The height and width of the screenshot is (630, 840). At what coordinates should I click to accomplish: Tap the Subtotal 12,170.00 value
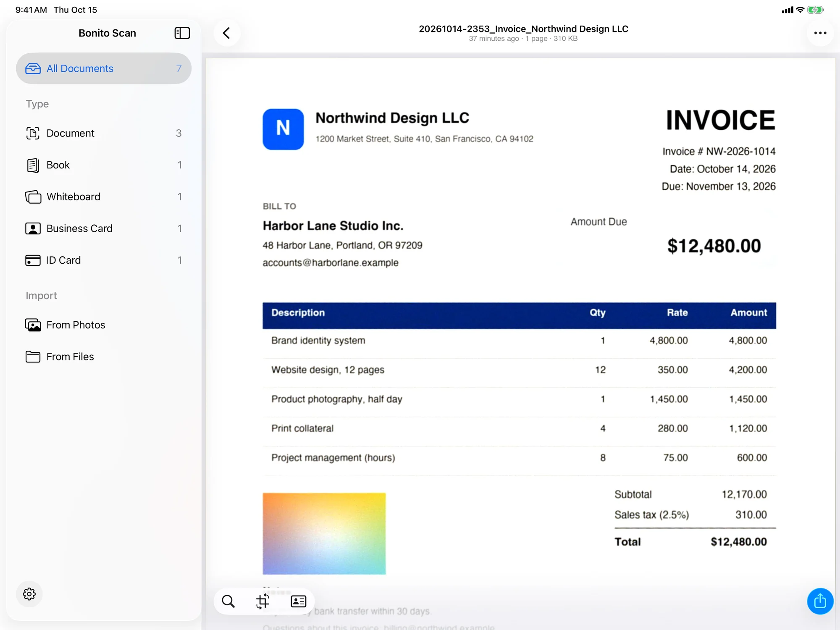coord(744,494)
